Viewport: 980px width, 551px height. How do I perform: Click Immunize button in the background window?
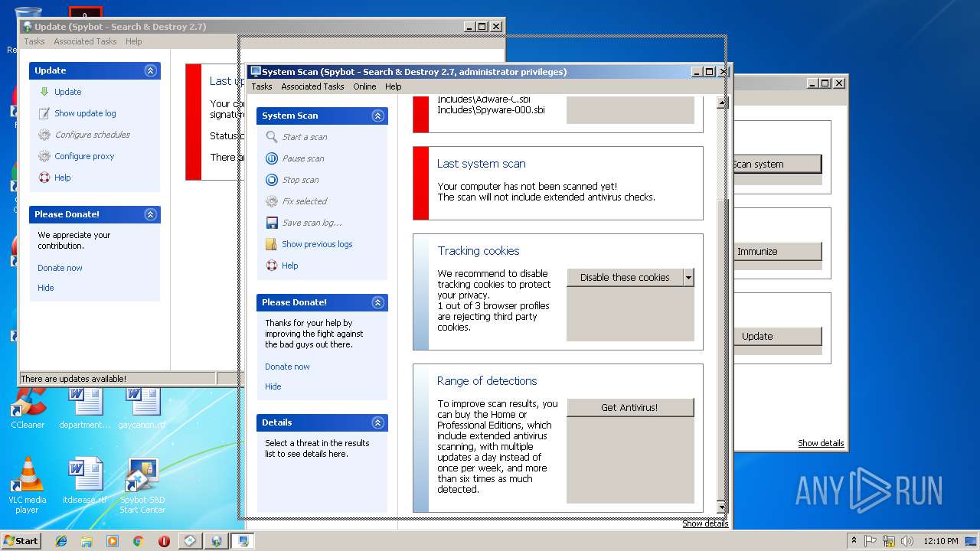tap(776, 252)
